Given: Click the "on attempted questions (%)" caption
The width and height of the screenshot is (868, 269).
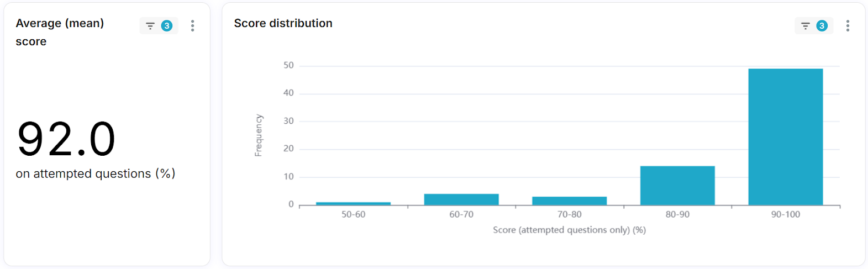Looking at the screenshot, I should point(95,173).
